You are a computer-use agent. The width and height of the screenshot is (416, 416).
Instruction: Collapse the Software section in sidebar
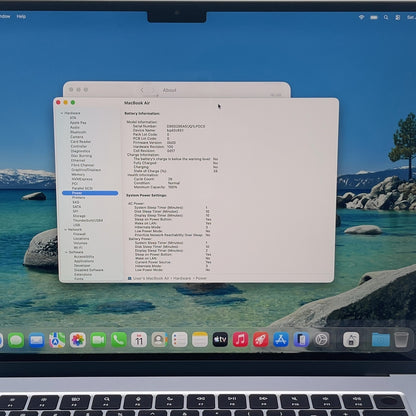(66, 252)
